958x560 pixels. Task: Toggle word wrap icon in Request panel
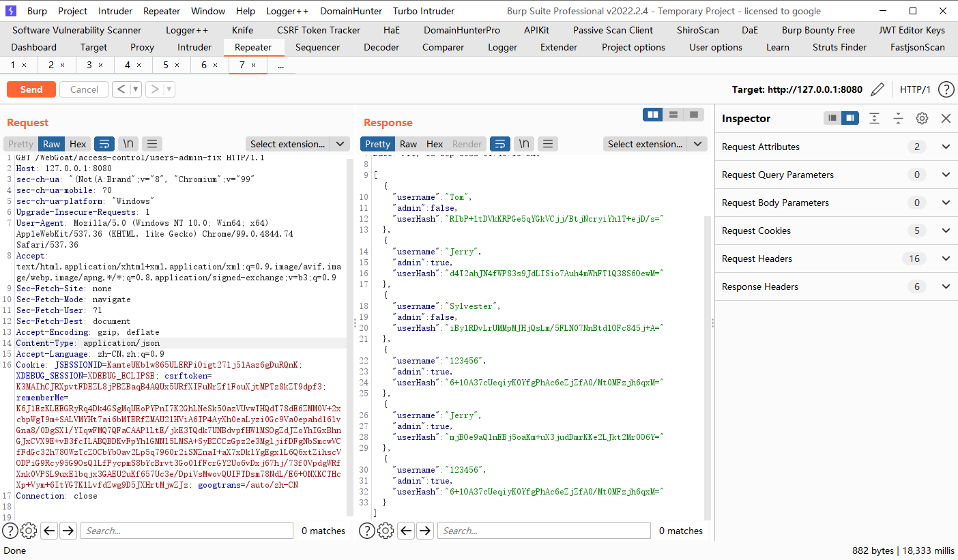tap(104, 144)
